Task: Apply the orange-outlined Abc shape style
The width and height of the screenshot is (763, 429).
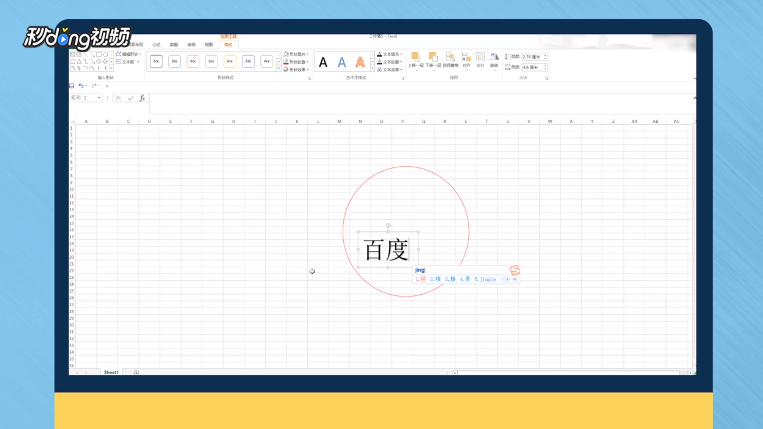Action: [x=193, y=62]
